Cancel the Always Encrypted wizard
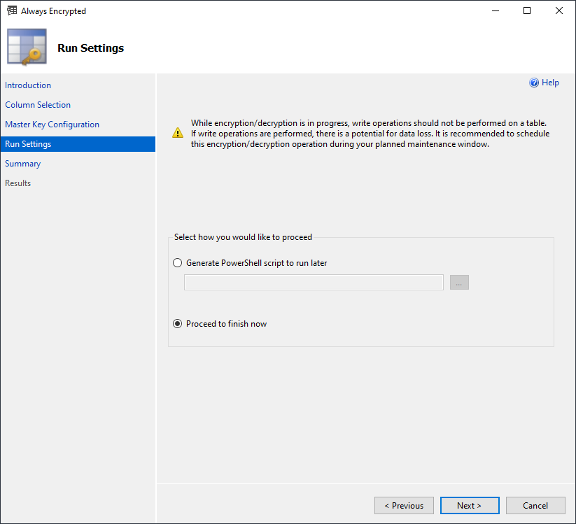This screenshot has width=576, height=524. (536, 506)
